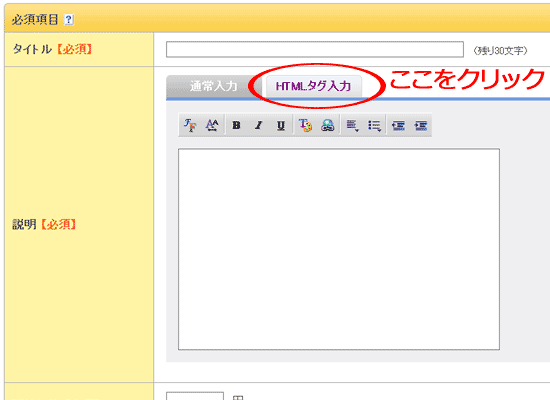Screen dimensions: 550x400
Task: Switch to the 通常入力 tab
Action: 213,86
